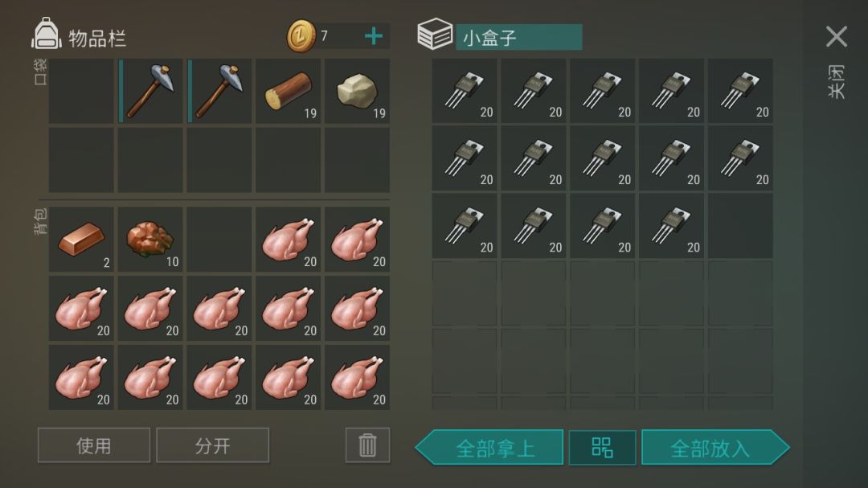Select the empty first pocket slot
The width and height of the screenshot is (868, 488).
tap(81, 91)
